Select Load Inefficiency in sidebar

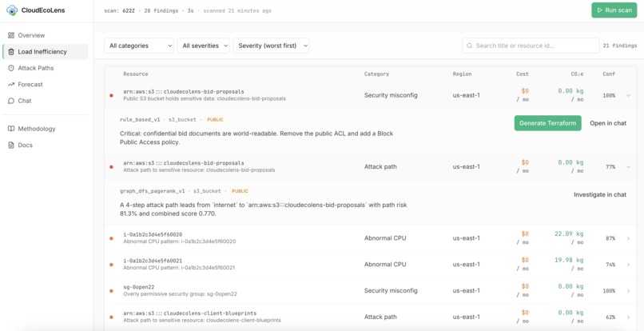46,52
